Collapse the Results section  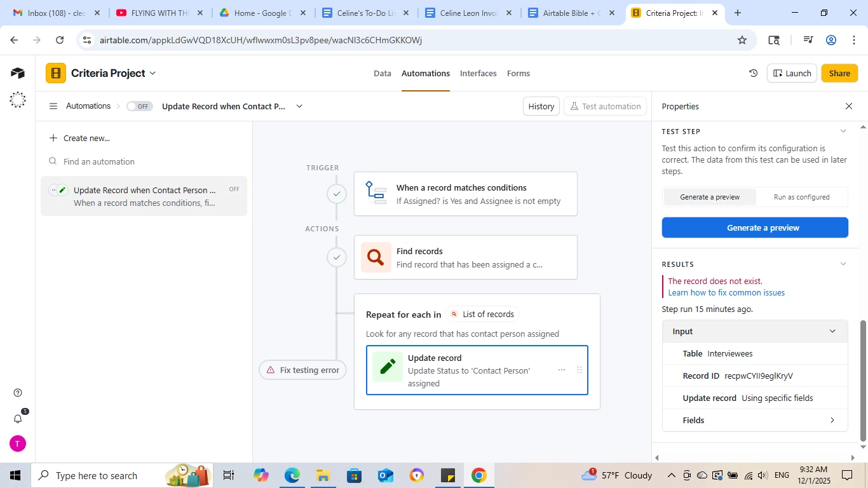843,264
